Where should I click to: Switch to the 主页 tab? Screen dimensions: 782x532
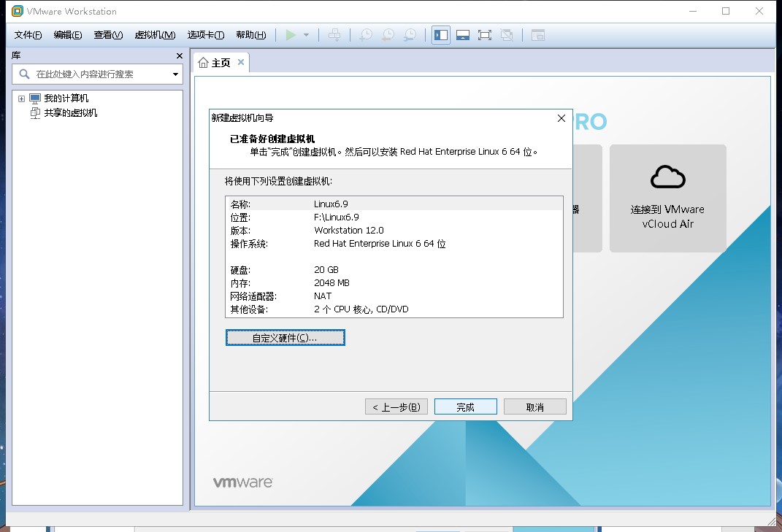(x=221, y=63)
